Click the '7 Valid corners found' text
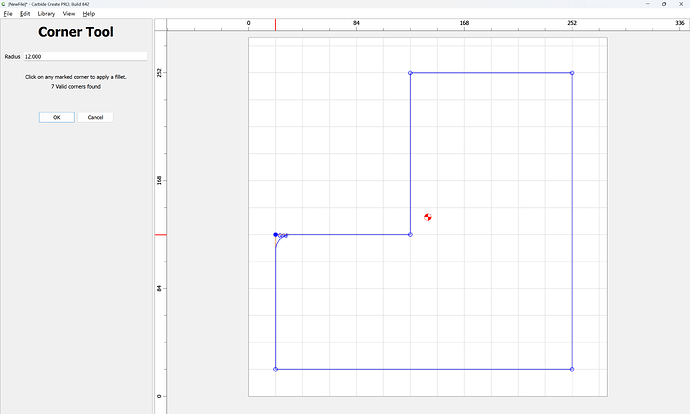690x414 pixels. click(x=76, y=87)
